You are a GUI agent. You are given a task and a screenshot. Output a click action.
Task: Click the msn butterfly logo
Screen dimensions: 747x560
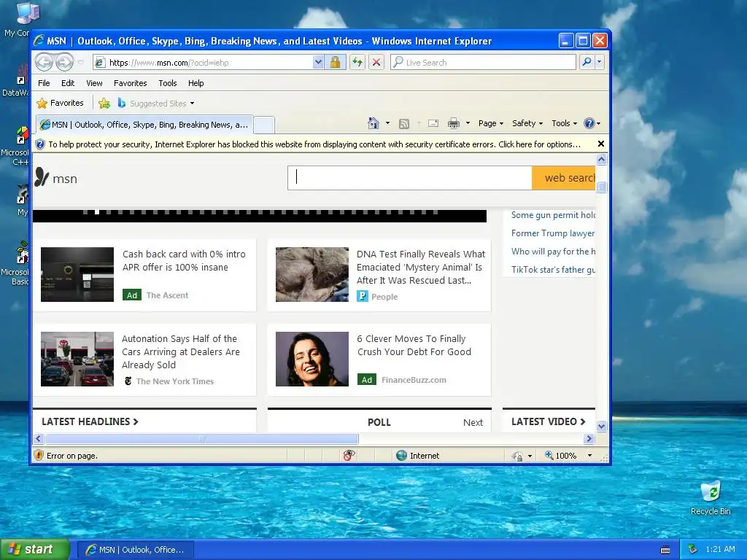point(55,178)
